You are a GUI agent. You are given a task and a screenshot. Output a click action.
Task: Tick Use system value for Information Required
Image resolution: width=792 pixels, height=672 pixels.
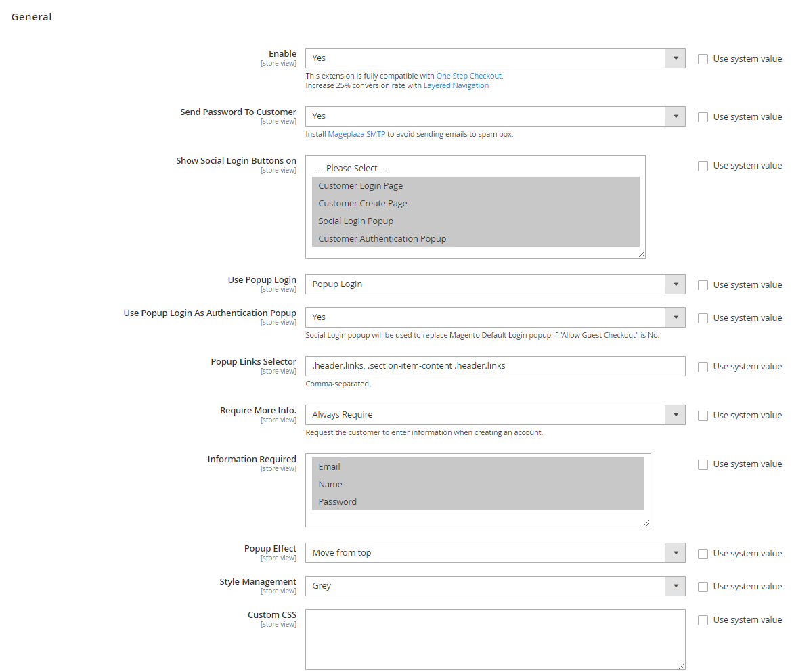703,464
